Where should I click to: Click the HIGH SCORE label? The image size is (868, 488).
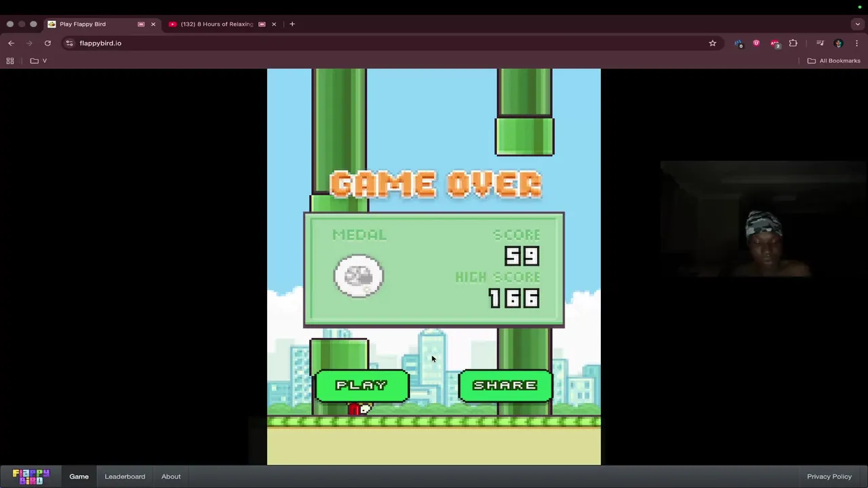[x=498, y=277]
